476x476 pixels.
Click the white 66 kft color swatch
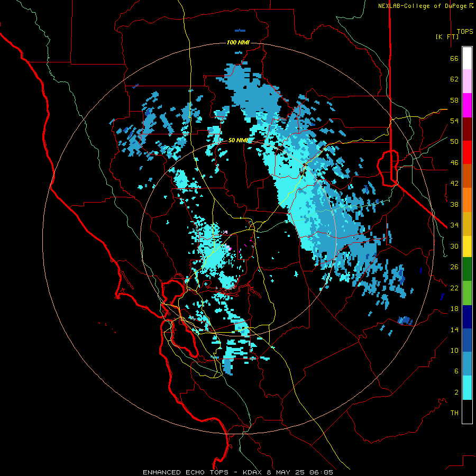click(467, 58)
